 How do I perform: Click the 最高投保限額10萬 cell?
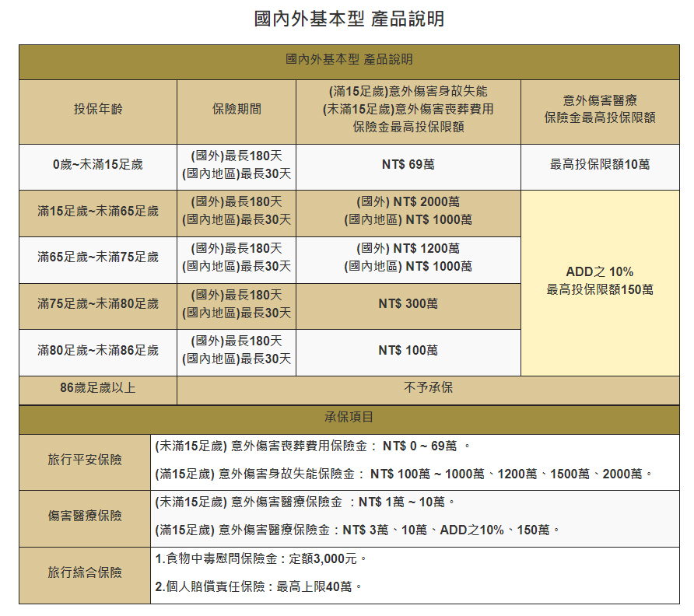[x=600, y=165]
